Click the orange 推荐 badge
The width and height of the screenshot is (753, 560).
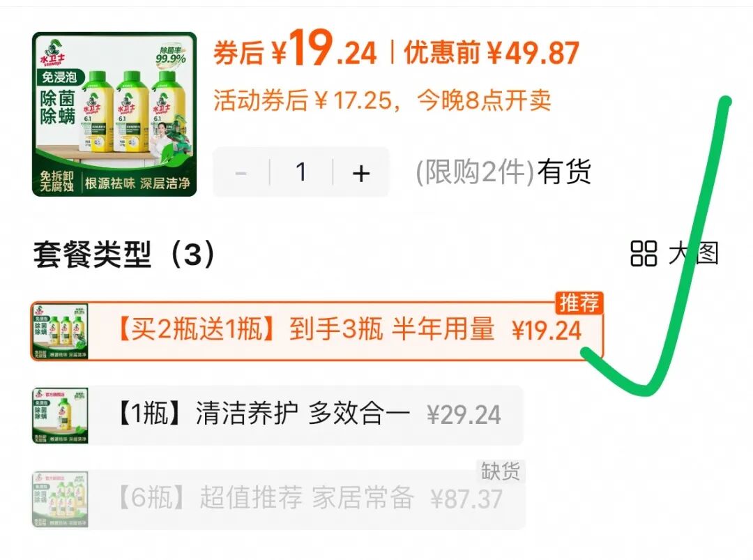pyautogui.click(x=579, y=303)
